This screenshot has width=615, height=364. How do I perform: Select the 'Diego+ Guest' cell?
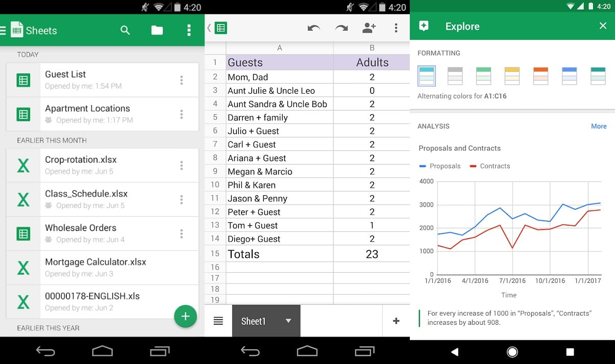(280, 239)
